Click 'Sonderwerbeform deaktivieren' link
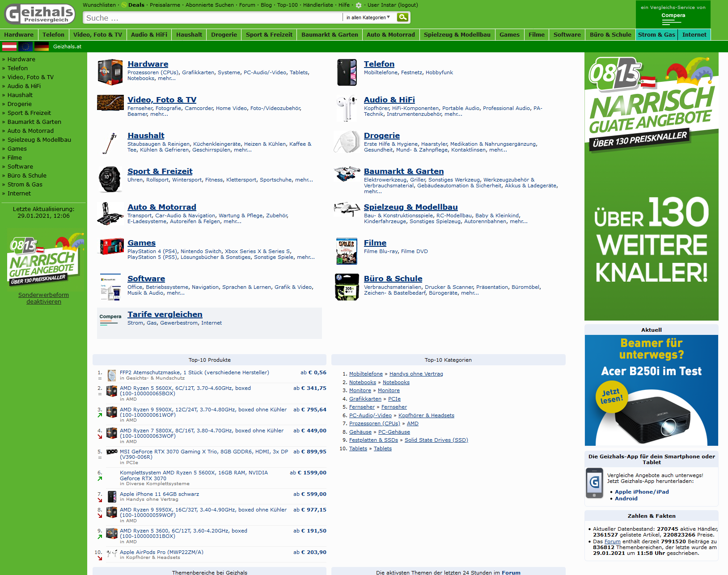 tap(44, 298)
